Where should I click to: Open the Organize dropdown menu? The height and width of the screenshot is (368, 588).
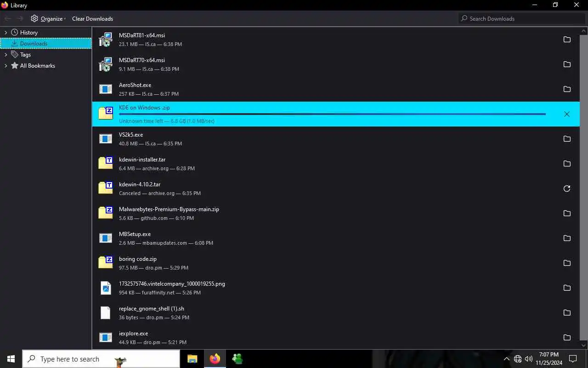coord(48,19)
